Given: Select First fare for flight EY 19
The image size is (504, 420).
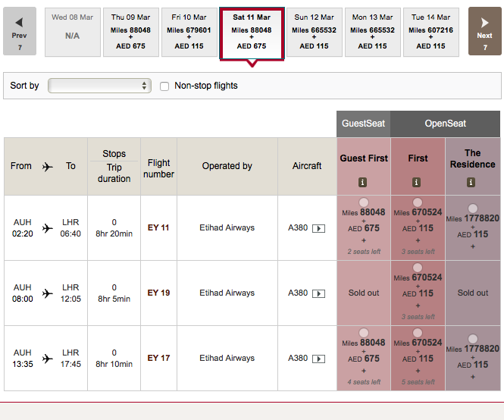Looking at the screenshot, I should point(418,268).
